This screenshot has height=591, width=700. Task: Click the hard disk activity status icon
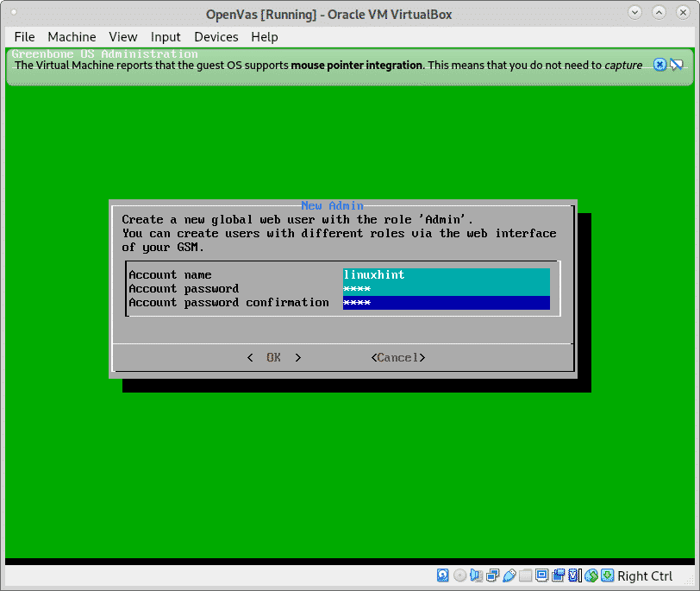[442, 575]
